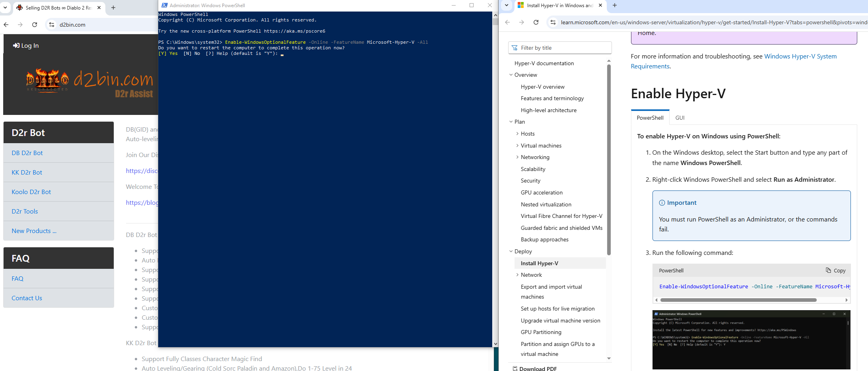Open KK D2r Bot menu link

[x=27, y=172]
